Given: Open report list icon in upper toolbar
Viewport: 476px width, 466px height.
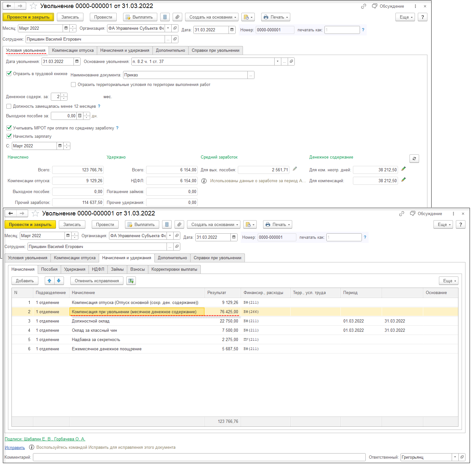Looking at the screenshot, I should point(165,17).
